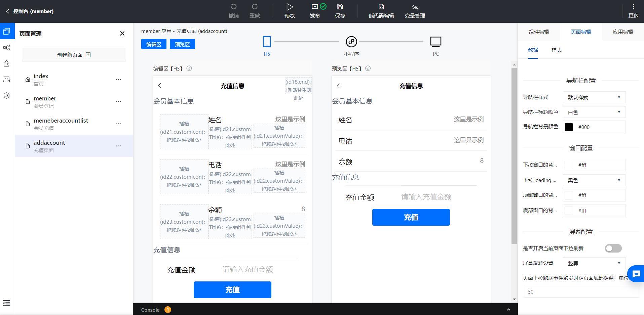
Task: Open more options for member page
Action: [118, 102]
